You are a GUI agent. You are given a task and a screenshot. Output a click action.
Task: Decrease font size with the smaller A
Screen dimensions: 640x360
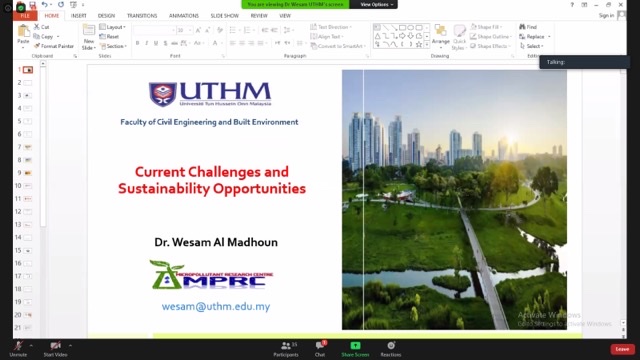[x=208, y=30]
